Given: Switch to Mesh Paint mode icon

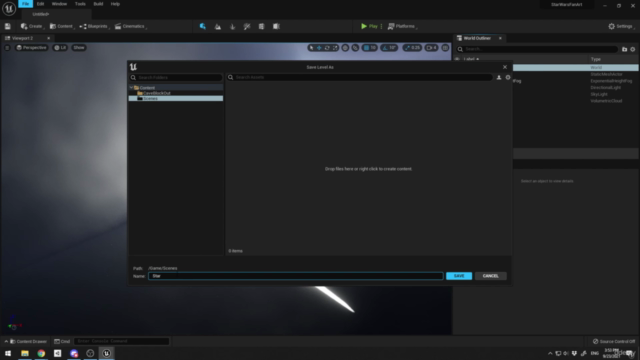Looking at the screenshot, I should point(247,26).
